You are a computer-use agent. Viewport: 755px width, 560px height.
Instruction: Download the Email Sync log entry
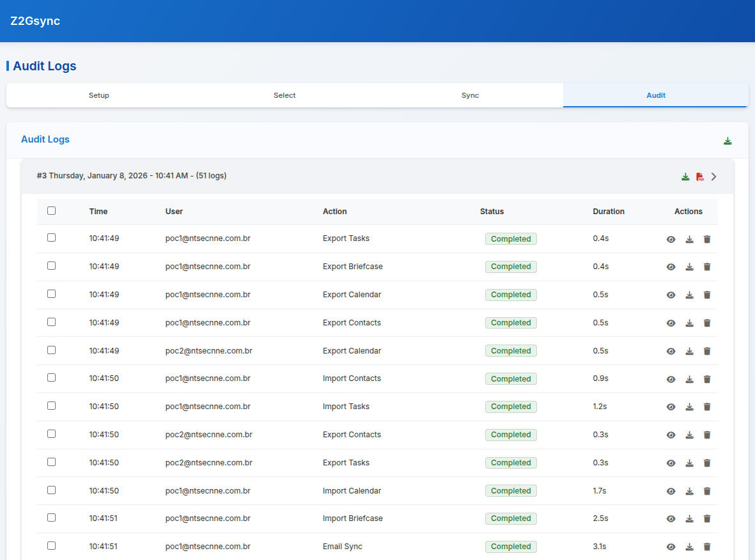pos(689,547)
